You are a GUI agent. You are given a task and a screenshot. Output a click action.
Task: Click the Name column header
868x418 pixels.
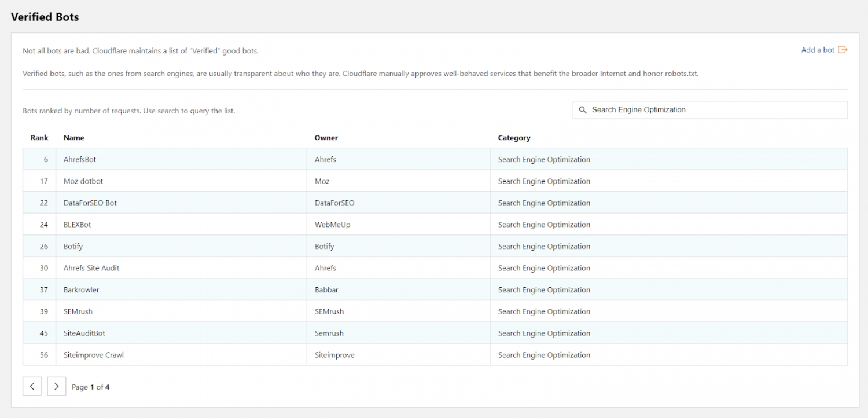[x=73, y=138]
